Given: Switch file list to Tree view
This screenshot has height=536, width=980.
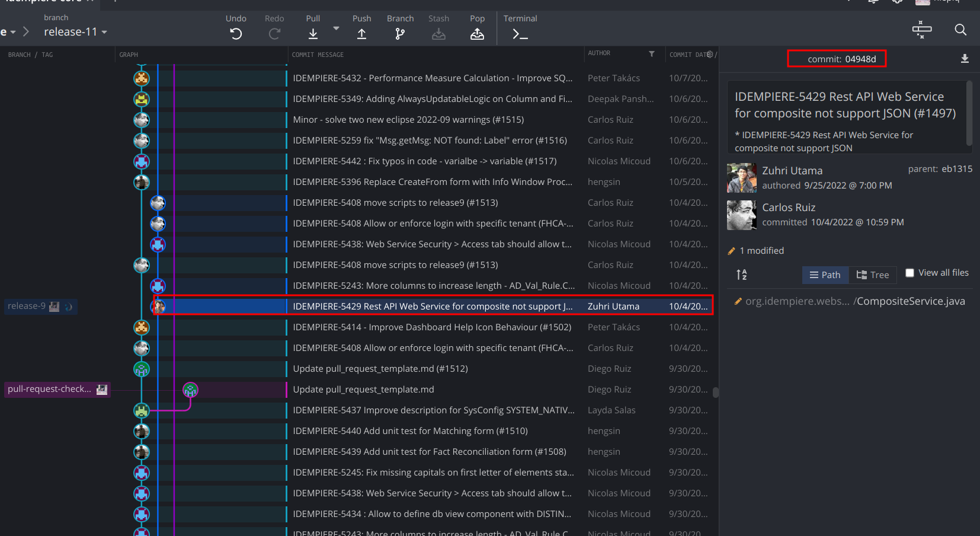Looking at the screenshot, I should pyautogui.click(x=873, y=275).
